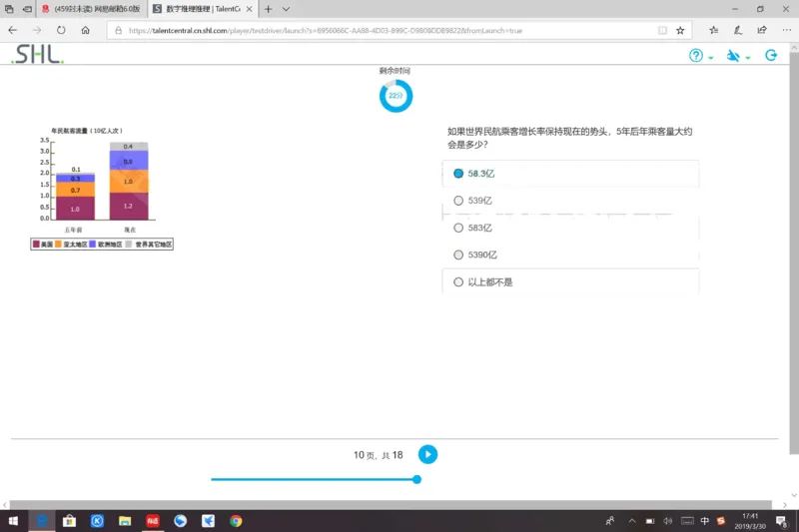The width and height of the screenshot is (799, 532).
Task: Click the SHL logo
Action: click(38, 54)
